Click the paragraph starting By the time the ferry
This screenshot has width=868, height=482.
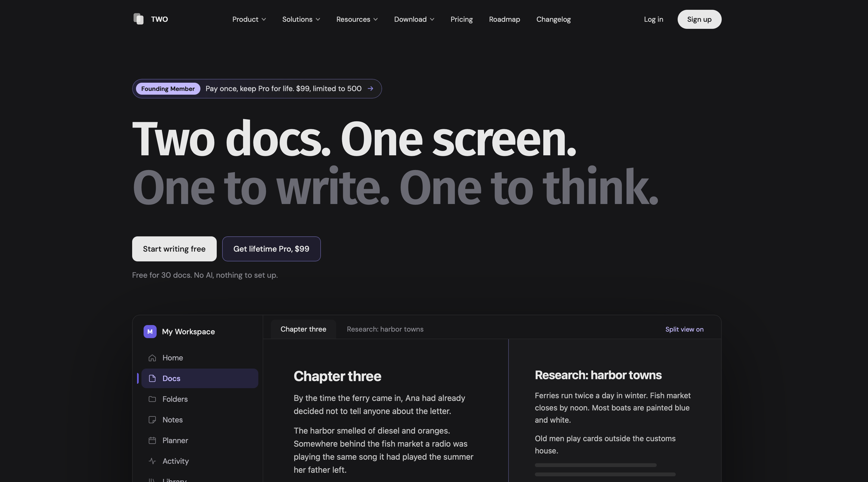[379, 404]
